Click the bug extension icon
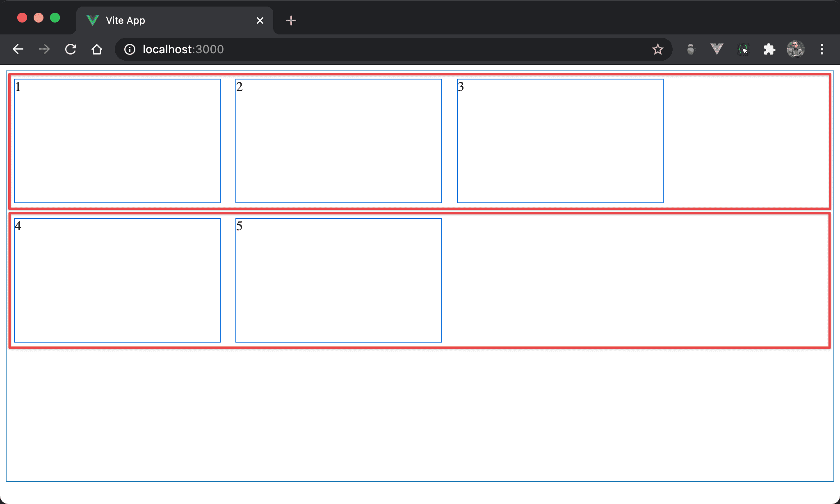Viewport: 840px width, 504px height. (691, 49)
